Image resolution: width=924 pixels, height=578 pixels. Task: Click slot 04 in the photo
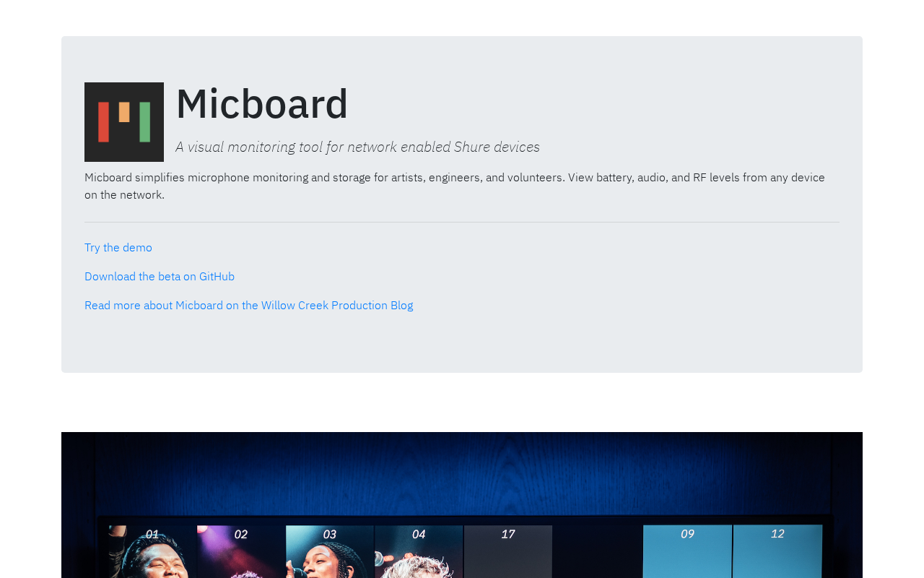pyautogui.click(x=419, y=551)
